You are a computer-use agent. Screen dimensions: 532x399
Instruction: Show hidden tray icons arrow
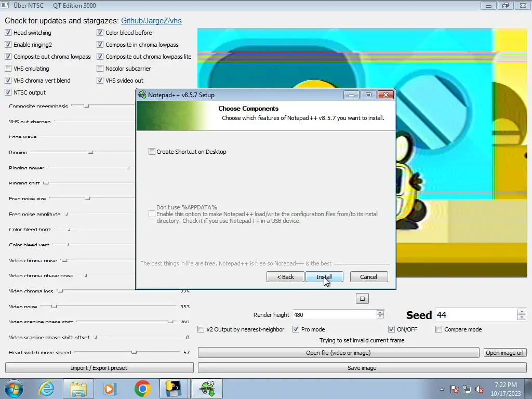[442, 389]
